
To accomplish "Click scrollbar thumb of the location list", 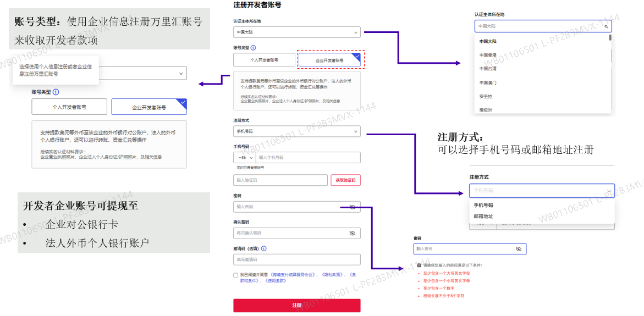I will click(x=610, y=38).
